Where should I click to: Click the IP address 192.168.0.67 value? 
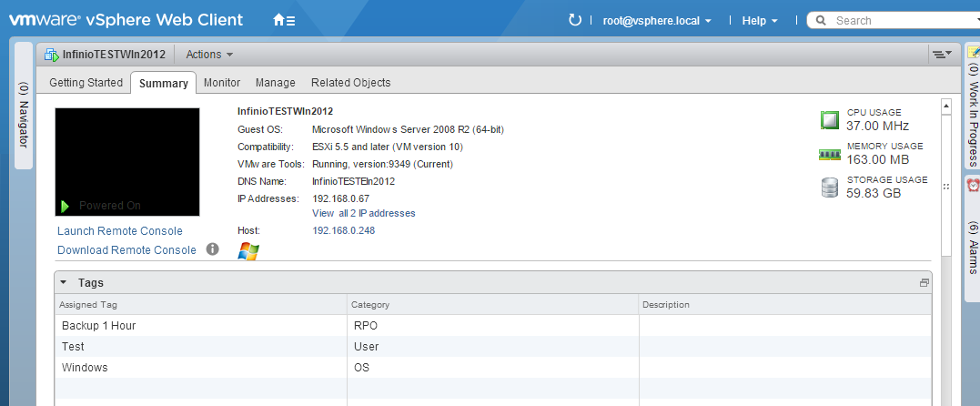(x=340, y=199)
